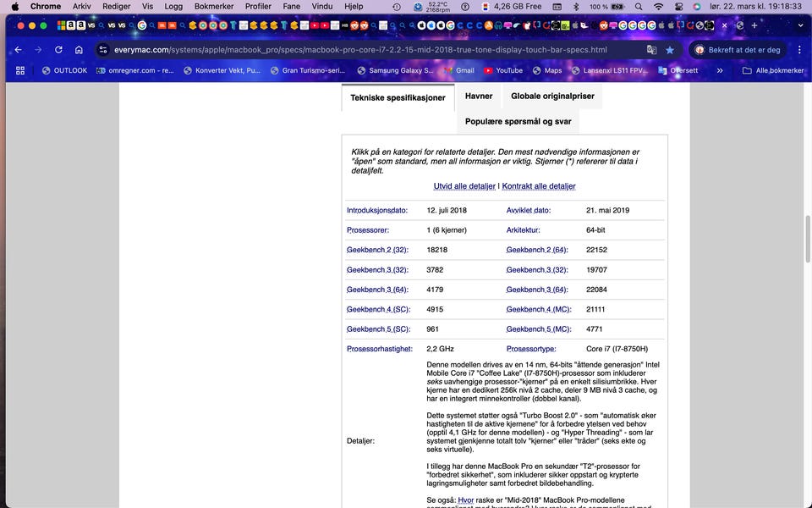Open the Arkiv menu
Image resolution: width=812 pixels, height=508 pixels.
point(82,6)
